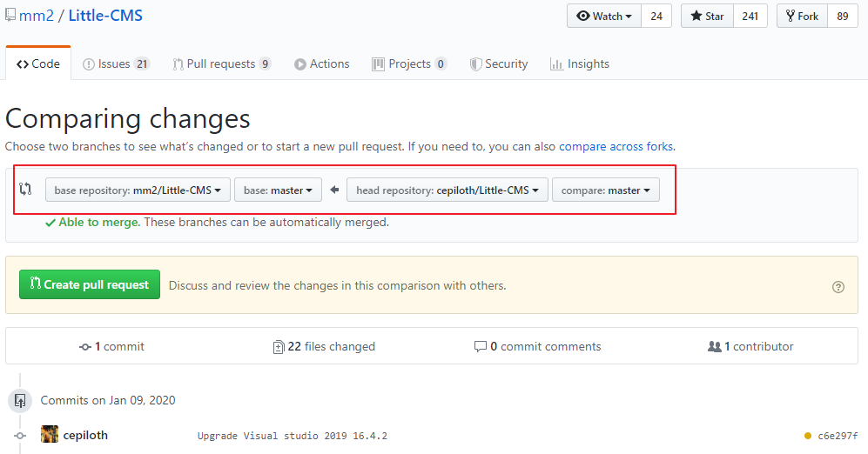Expand the base: master branch dropdown
The image size is (868, 454).
[x=278, y=190]
